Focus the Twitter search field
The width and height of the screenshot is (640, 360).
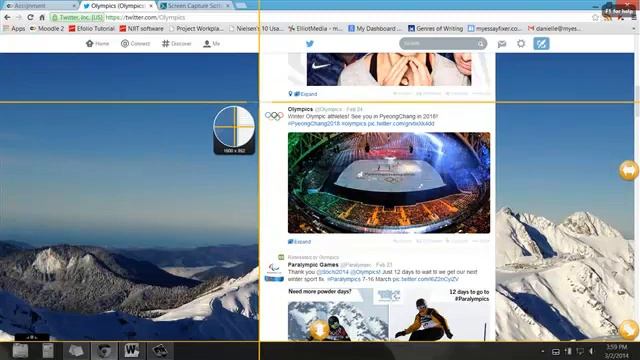click(x=443, y=43)
